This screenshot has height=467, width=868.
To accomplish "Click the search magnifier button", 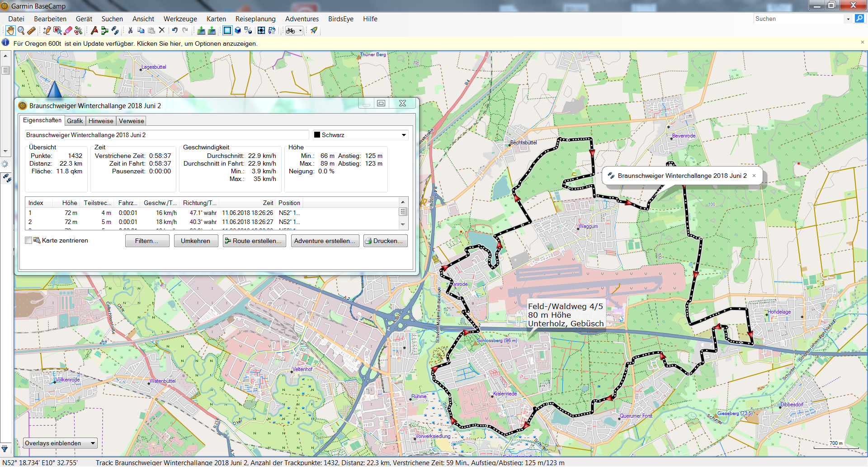I will click(859, 19).
